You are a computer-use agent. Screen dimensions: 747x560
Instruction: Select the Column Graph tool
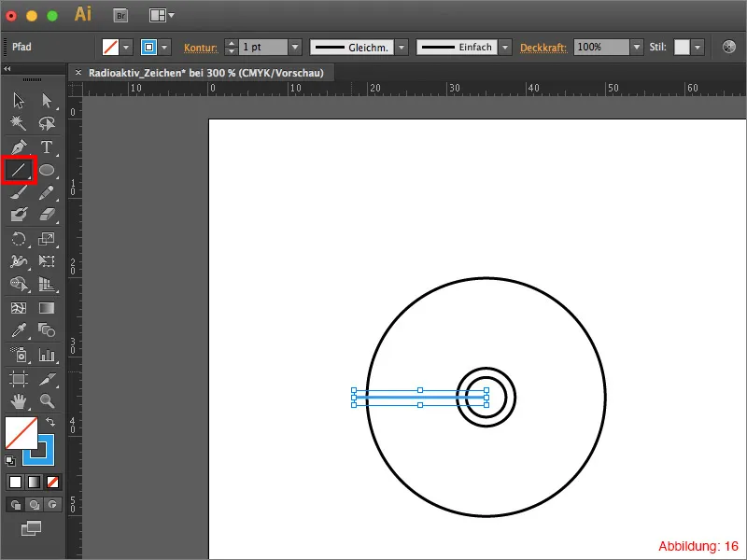click(47, 355)
